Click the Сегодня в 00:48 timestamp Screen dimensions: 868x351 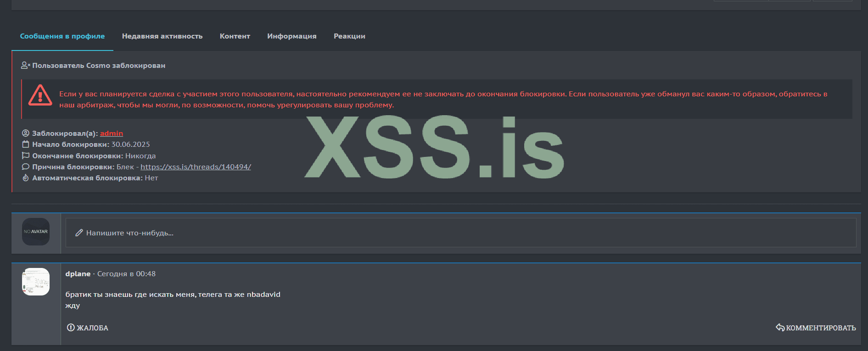(126, 274)
